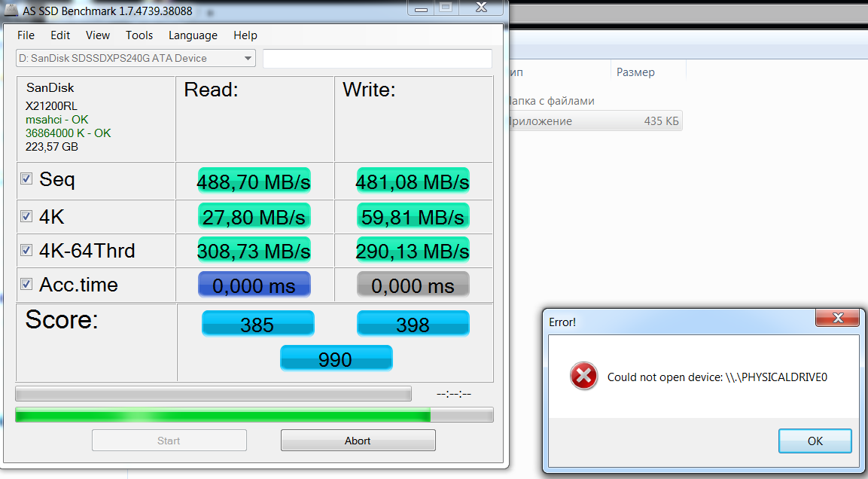The height and width of the screenshot is (479, 868).
Task: Click the AS SSD Benchmark title bar icon
Action: coord(11,9)
